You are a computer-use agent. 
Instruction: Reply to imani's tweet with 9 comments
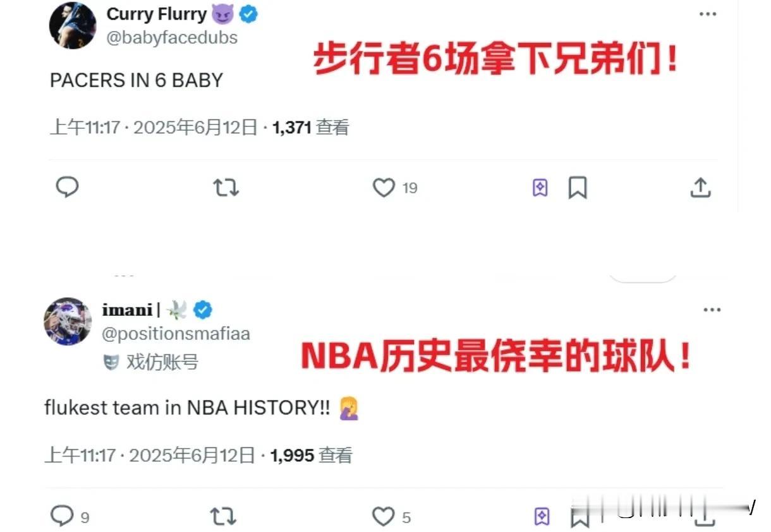(62, 517)
